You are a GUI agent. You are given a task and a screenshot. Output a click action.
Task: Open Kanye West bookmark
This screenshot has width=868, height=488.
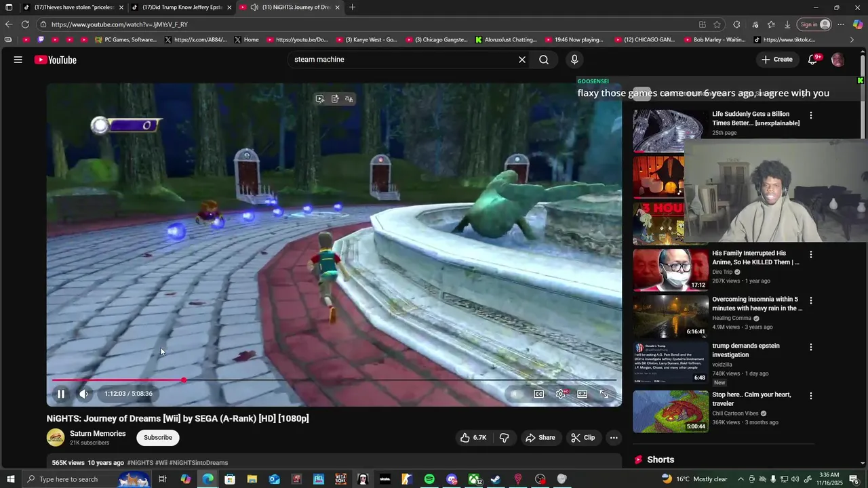click(x=367, y=40)
